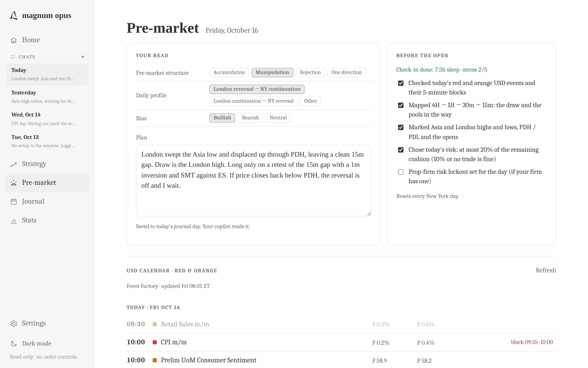Open the Today chat
This screenshot has height=368, width=588.
47,74
